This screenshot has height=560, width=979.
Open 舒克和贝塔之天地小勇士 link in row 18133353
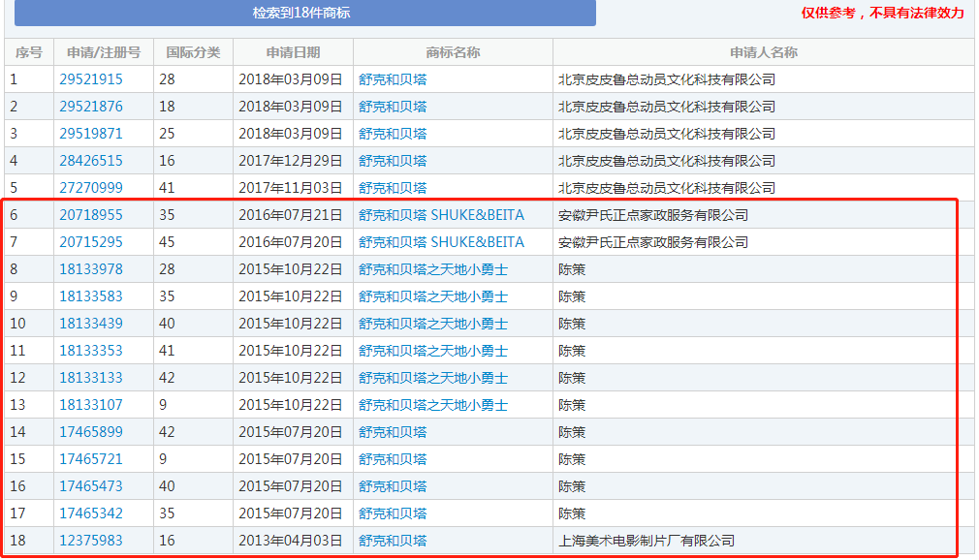click(x=433, y=351)
